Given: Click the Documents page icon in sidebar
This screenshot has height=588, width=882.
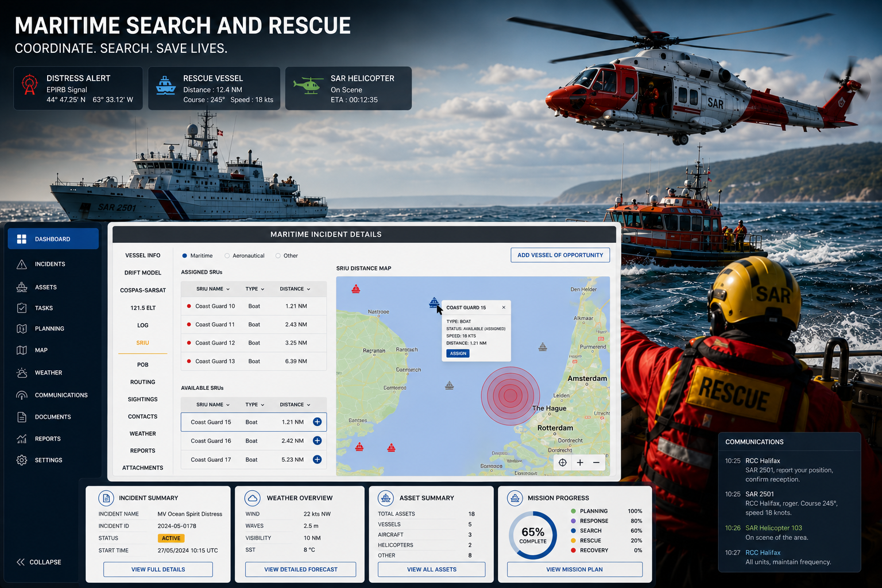Looking at the screenshot, I should [x=22, y=417].
